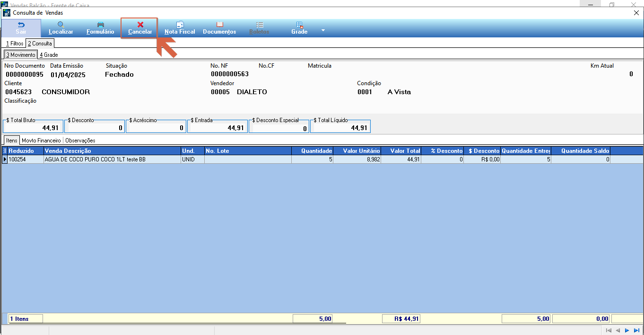Open the Observações tab
This screenshot has width=644, height=335.
[x=80, y=141]
